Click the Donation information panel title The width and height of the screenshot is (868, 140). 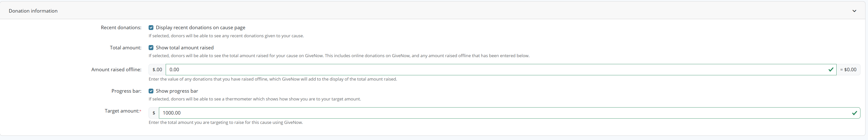coord(33,11)
